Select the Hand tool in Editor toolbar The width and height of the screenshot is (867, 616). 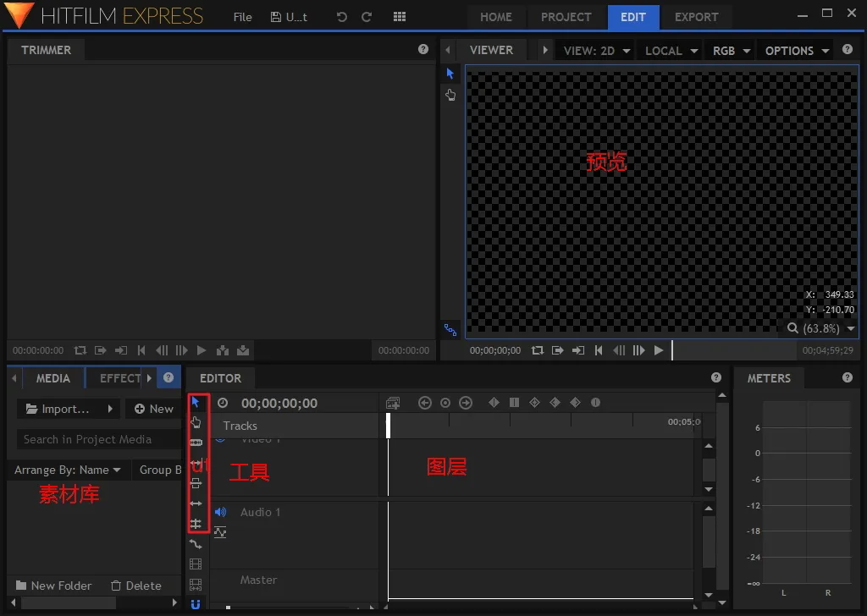[196, 422]
